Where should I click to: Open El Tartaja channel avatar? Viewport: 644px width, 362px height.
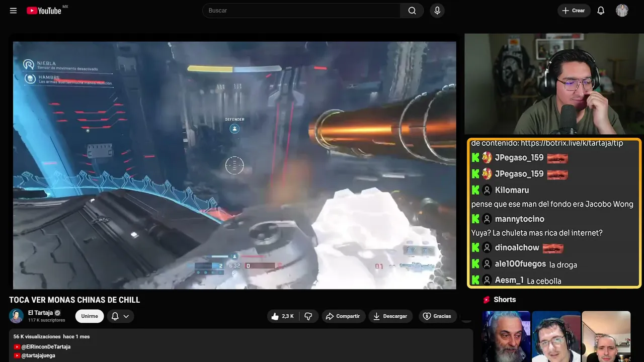[17, 316]
